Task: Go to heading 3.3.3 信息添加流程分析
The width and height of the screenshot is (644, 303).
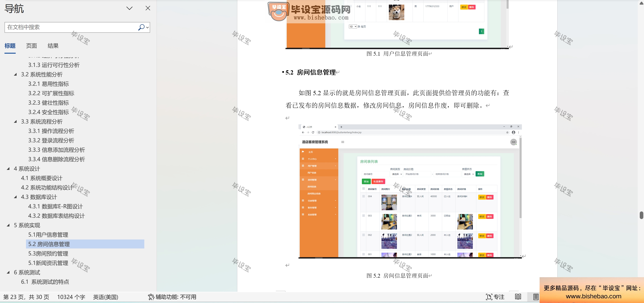Action: [x=56, y=150]
